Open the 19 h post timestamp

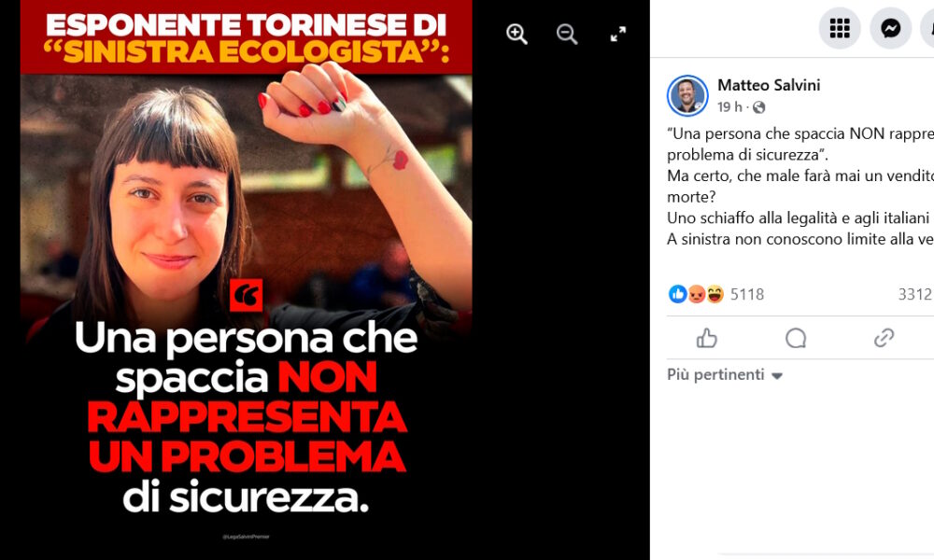(x=729, y=107)
